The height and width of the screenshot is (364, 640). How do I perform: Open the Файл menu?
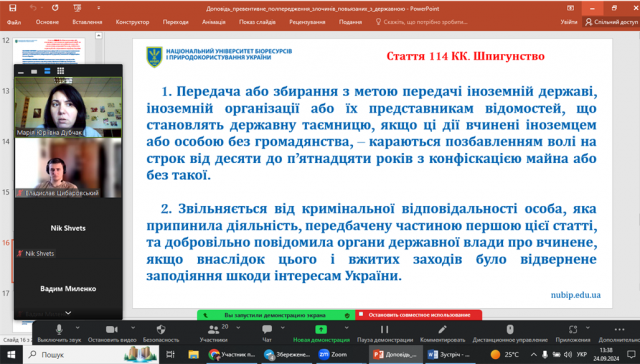(14, 22)
